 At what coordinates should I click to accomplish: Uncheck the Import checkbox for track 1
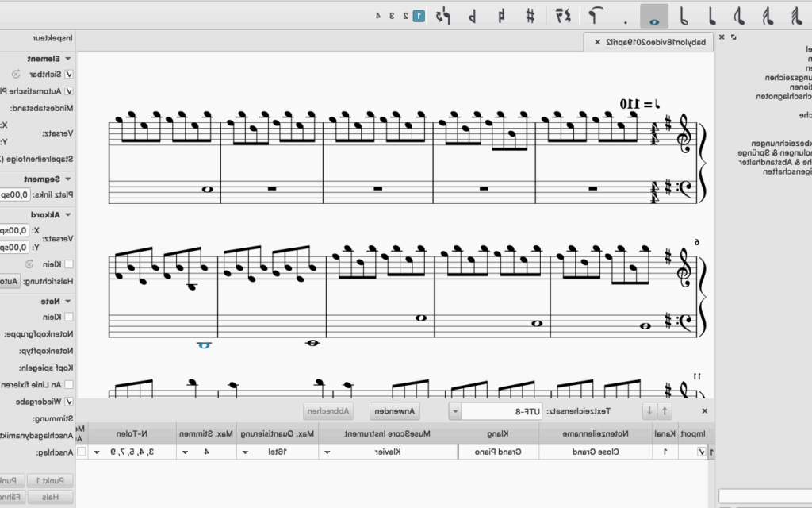coord(700,452)
